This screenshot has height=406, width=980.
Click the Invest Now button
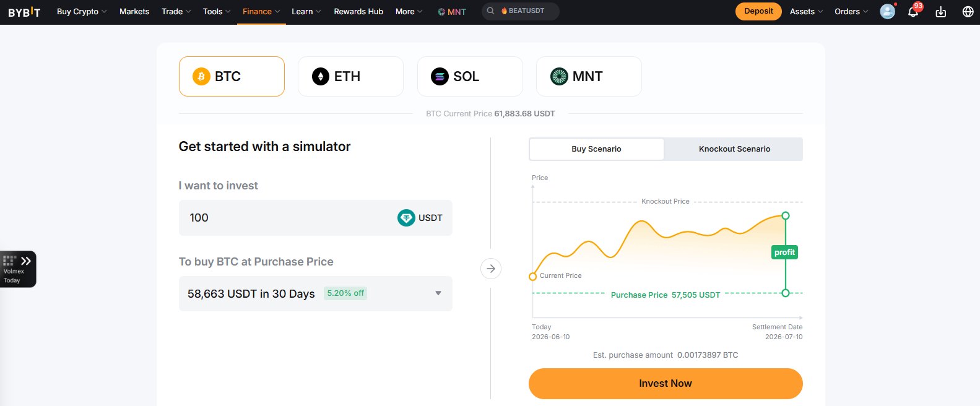(666, 384)
